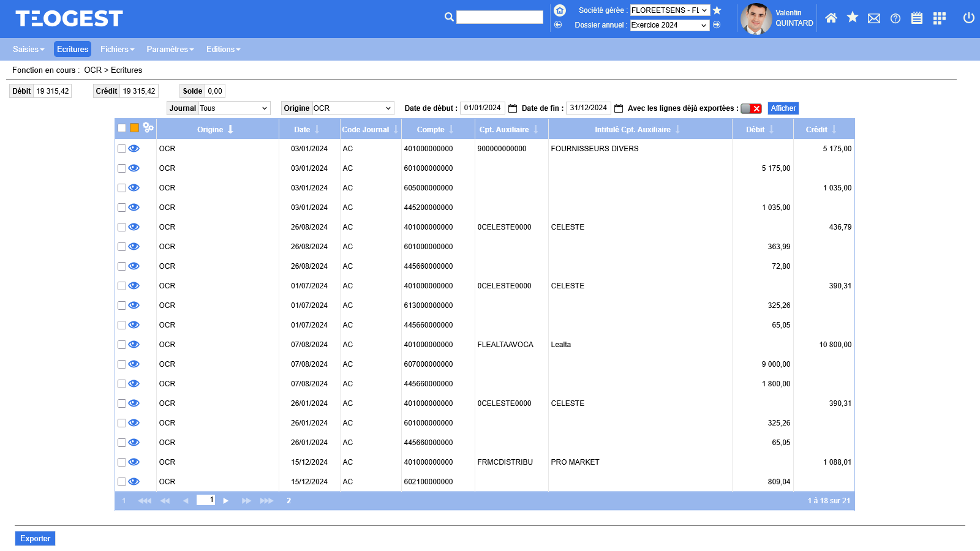View the PRO MARKET entry via eye icon
The height and width of the screenshot is (551, 980).
(x=134, y=462)
